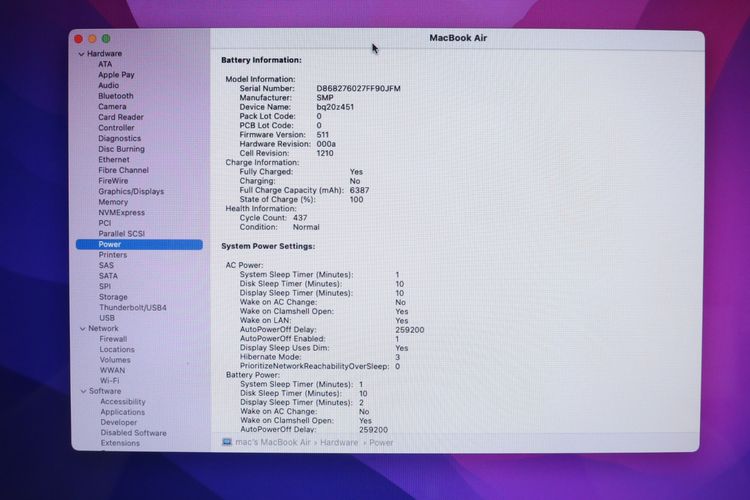Close the System Information window
This screenshot has height=500, width=750.
[x=79, y=39]
